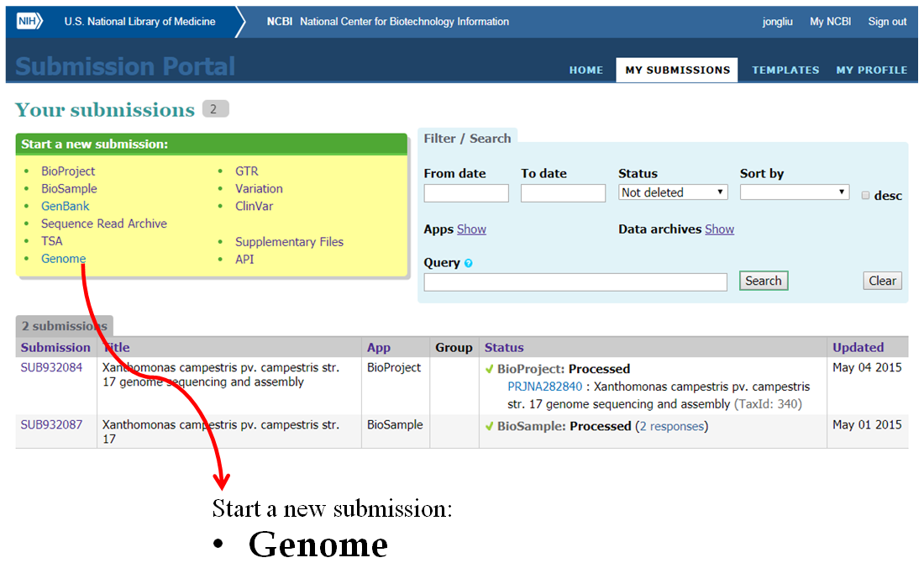The image size is (924, 563).
Task: Open the Filter / Search tab
Action: [x=467, y=139]
